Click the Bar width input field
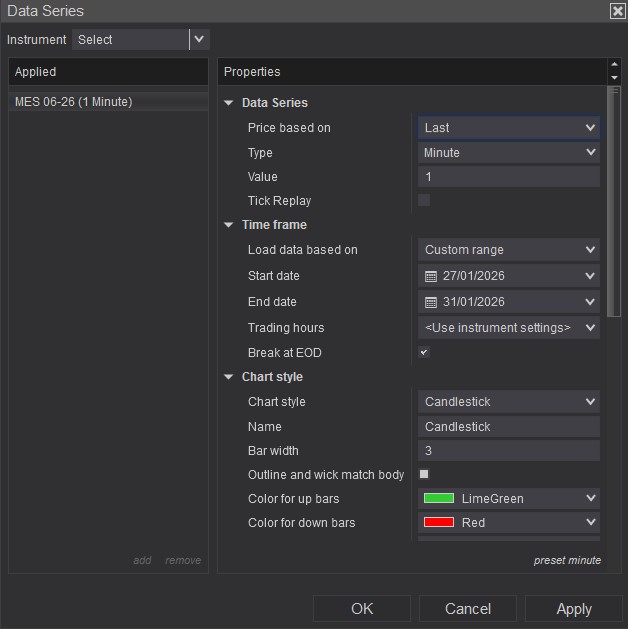This screenshot has height=629, width=628. click(x=508, y=450)
